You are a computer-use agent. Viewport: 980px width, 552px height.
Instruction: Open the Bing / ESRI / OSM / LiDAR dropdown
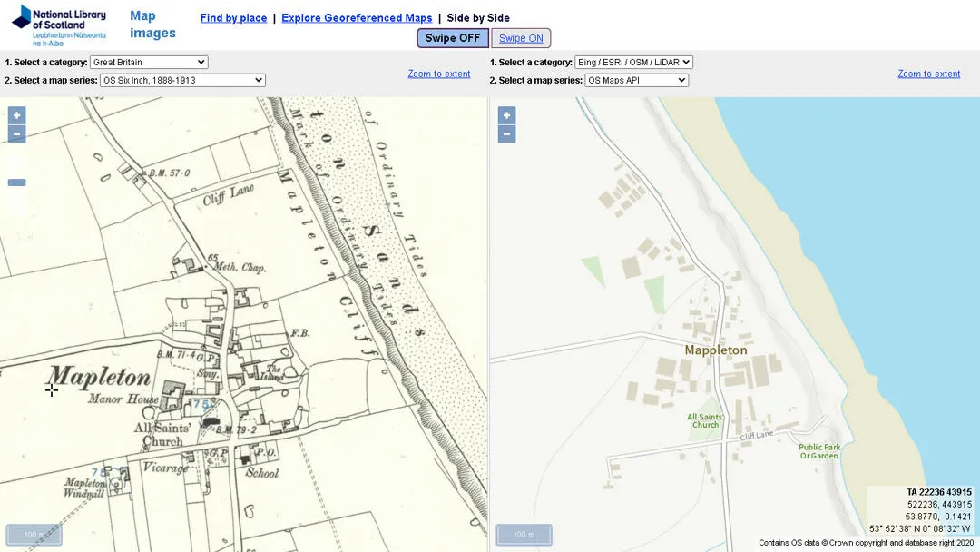click(631, 63)
